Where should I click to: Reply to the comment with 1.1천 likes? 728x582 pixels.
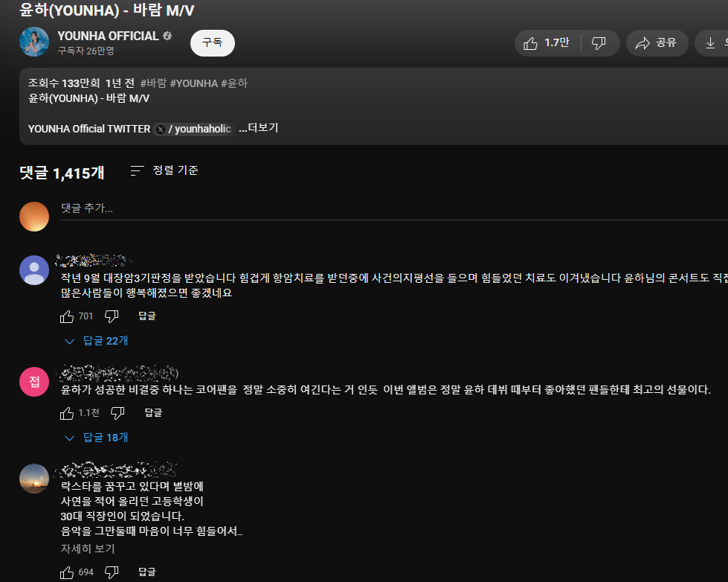pos(153,413)
